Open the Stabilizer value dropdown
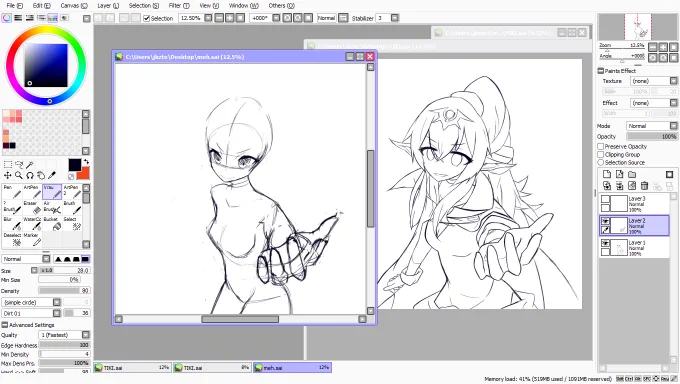 [395, 18]
